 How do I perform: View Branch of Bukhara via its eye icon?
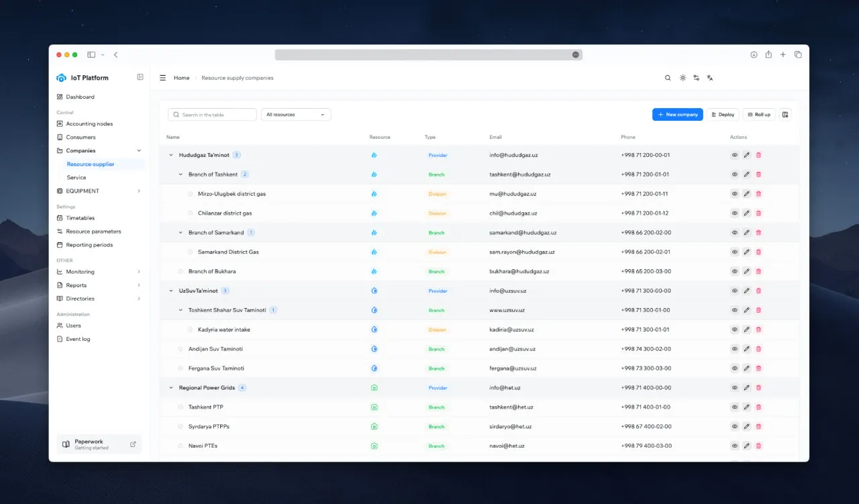click(734, 271)
